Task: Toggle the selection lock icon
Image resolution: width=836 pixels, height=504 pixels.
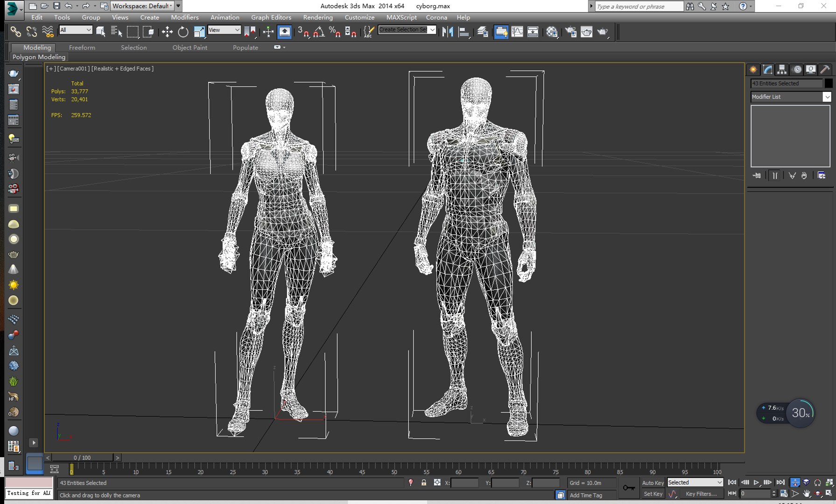Action: click(x=424, y=483)
